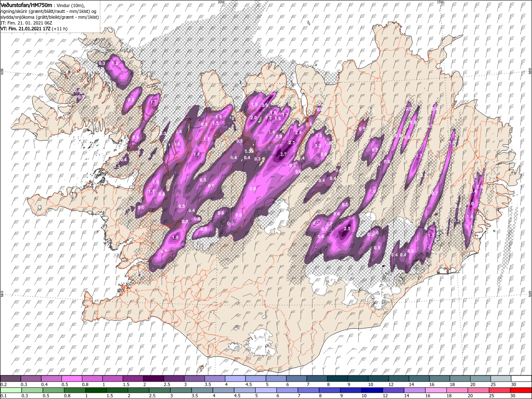Click the '1.5' precipitation value on the map
The width and height of the screenshot is (532, 399).
click(x=216, y=123)
